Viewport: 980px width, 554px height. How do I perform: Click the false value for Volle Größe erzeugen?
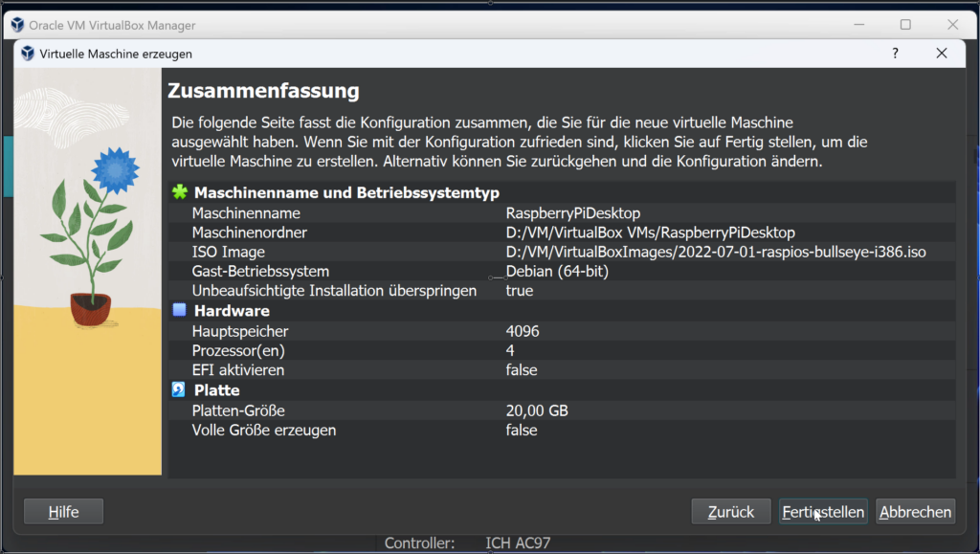(522, 430)
